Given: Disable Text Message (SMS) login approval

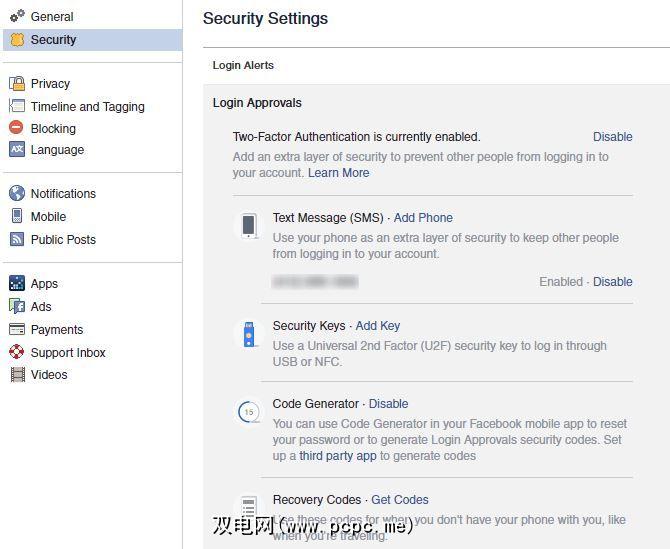Looking at the screenshot, I should coord(612,282).
